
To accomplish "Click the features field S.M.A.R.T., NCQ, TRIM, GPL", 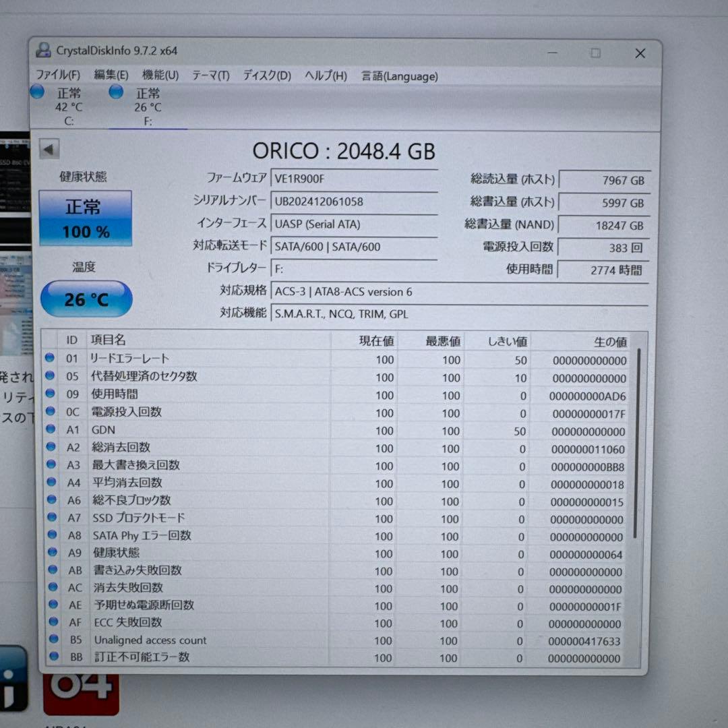I will coord(459,314).
